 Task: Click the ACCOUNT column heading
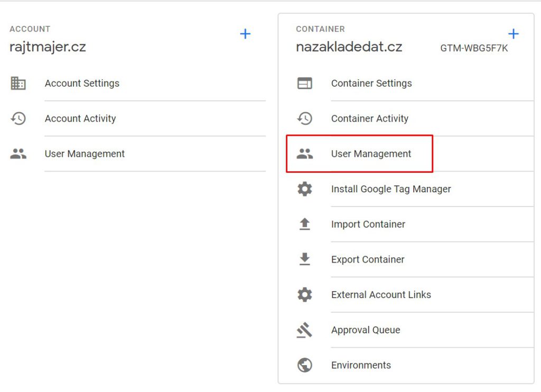(30, 29)
